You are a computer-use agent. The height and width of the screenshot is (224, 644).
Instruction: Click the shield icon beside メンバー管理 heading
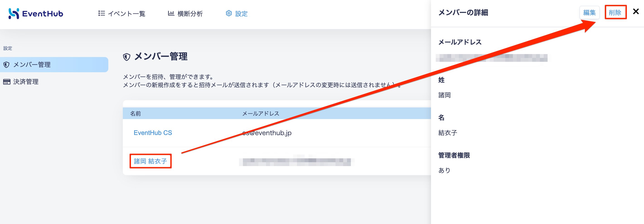[127, 57]
